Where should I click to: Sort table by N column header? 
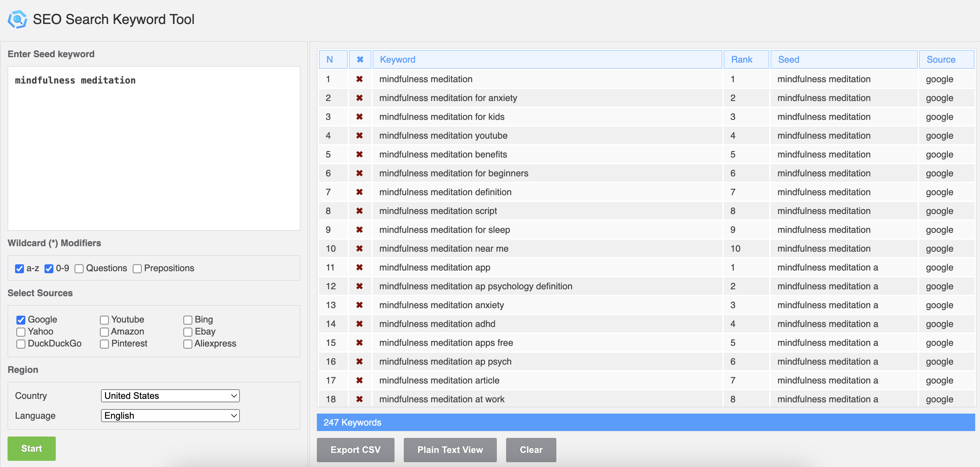pyautogui.click(x=333, y=59)
